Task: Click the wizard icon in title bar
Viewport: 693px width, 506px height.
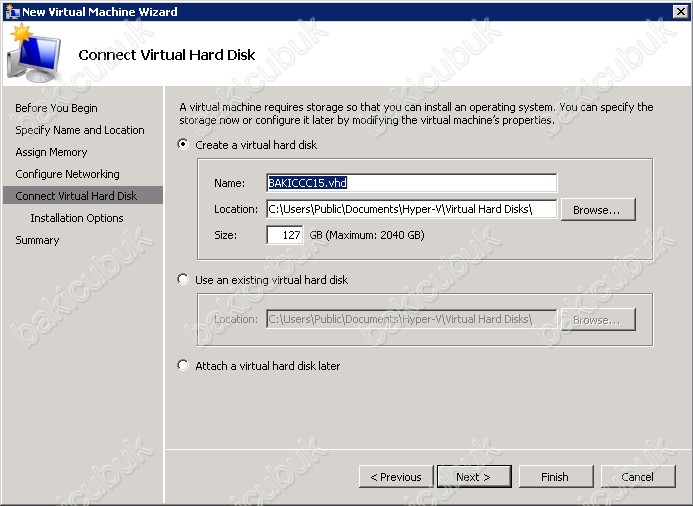Action: [11, 11]
